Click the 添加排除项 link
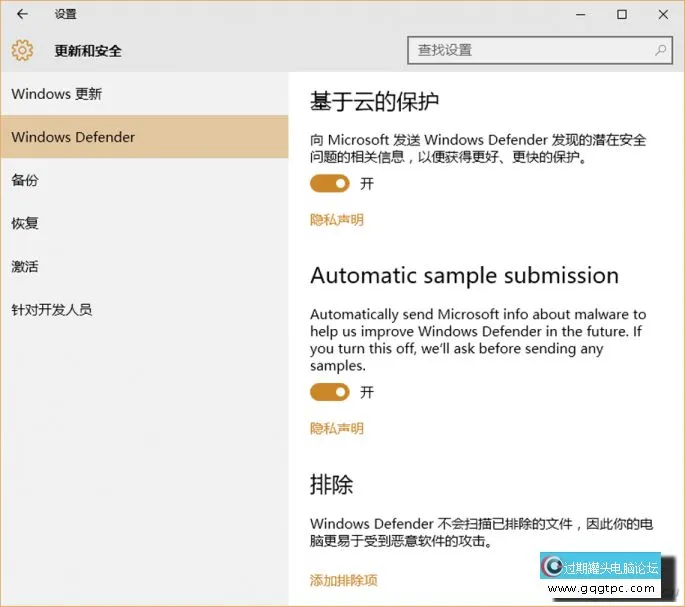Viewport: 685px width, 607px height. (x=343, y=580)
